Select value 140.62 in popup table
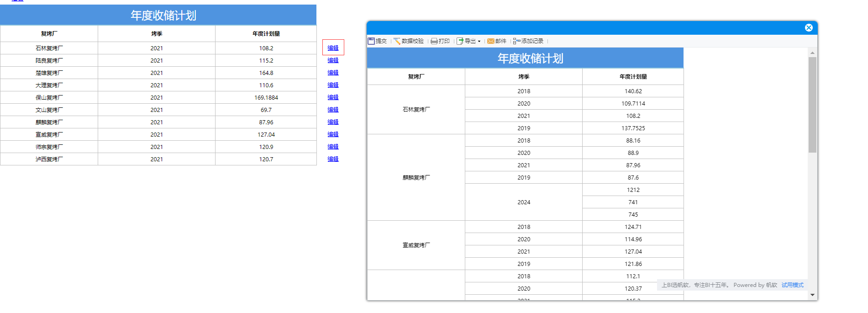The width and height of the screenshot is (868, 313). point(633,91)
